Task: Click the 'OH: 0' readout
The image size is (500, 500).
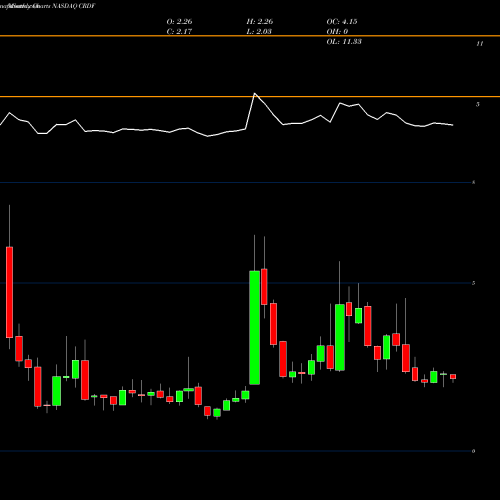Action: click(x=337, y=31)
